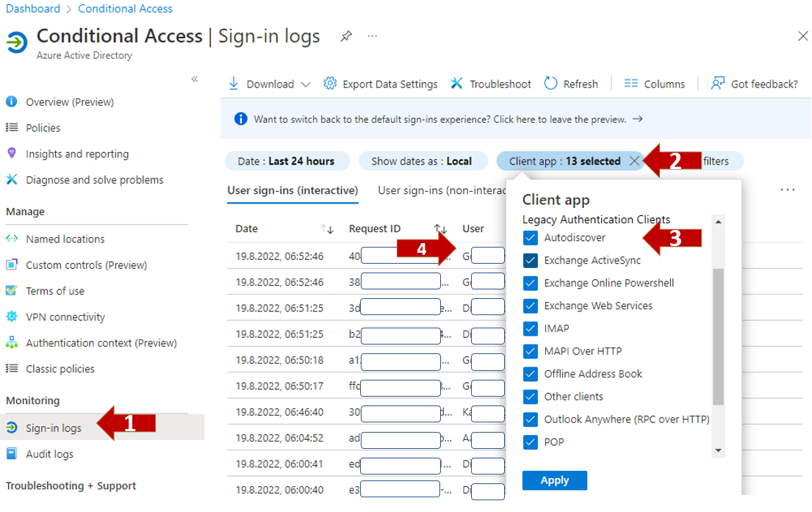The height and width of the screenshot is (512, 812).
Task: Open Diagnose and solve problems
Action: tap(94, 180)
